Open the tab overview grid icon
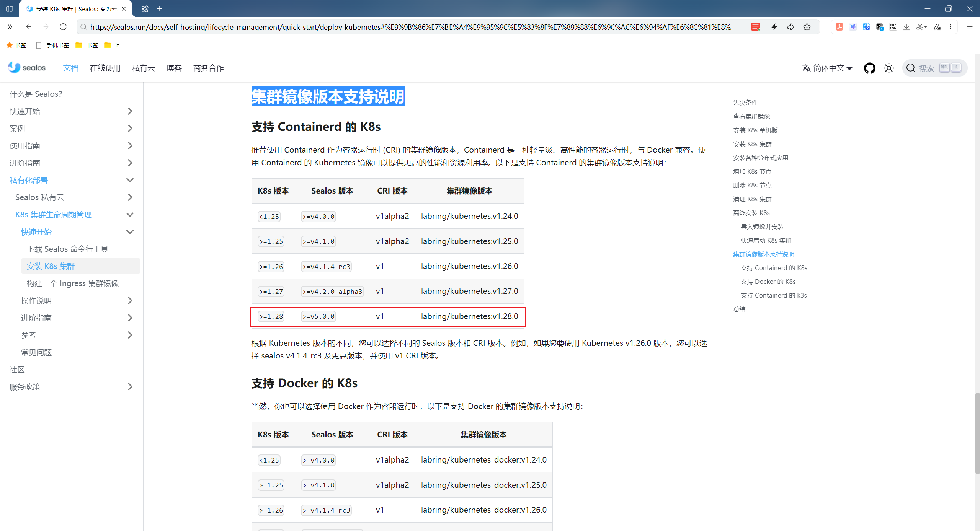 click(145, 8)
